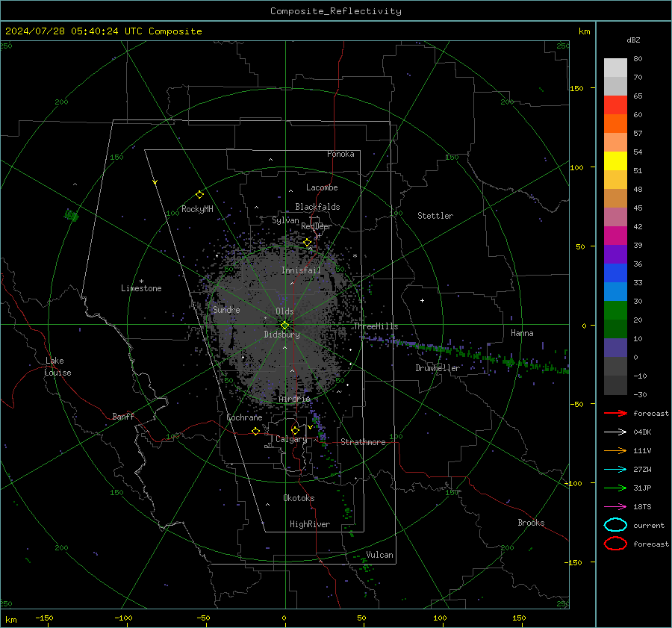Click the 'Brooks' map label

(531, 523)
